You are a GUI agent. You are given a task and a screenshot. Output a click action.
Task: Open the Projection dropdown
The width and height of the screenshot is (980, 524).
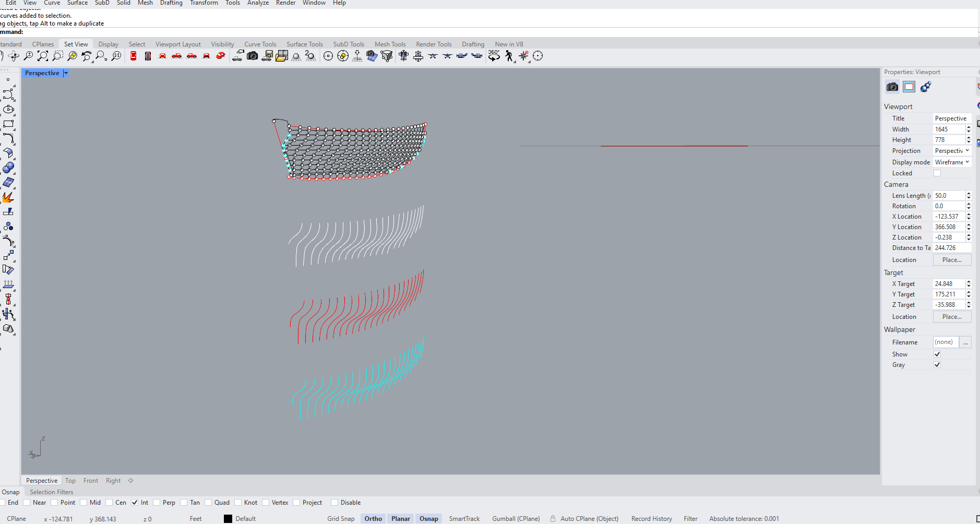pos(952,151)
